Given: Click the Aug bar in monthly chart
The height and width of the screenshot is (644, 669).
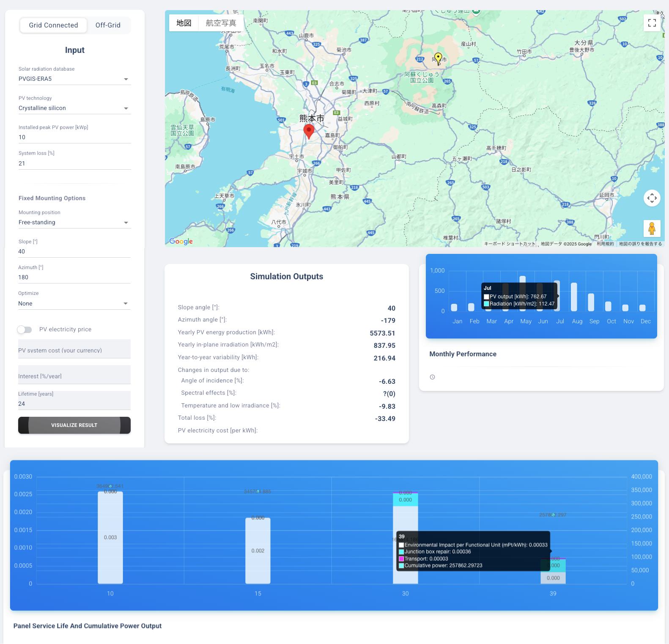Looking at the screenshot, I should [574, 297].
